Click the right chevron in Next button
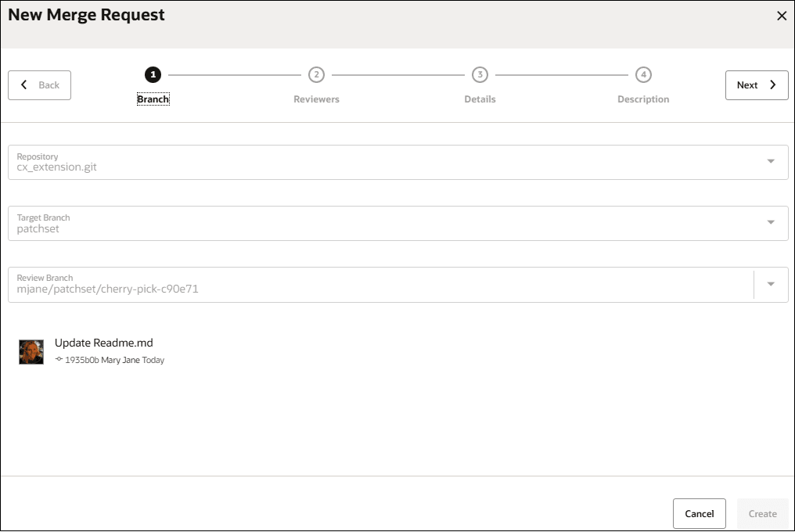 (772, 84)
